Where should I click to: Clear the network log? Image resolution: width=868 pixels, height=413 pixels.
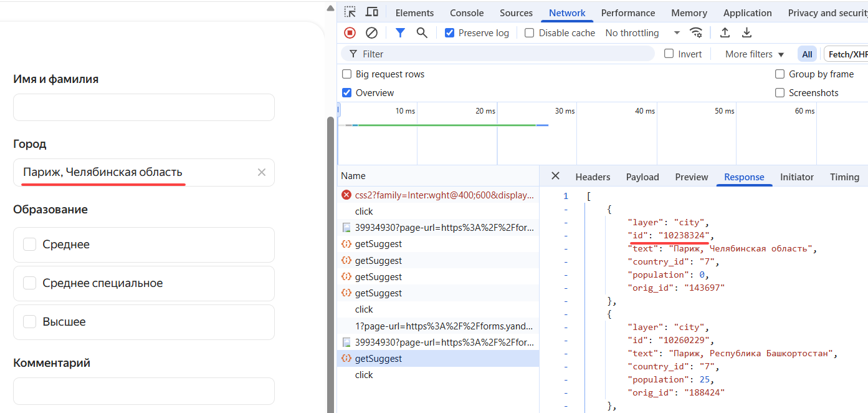(371, 33)
